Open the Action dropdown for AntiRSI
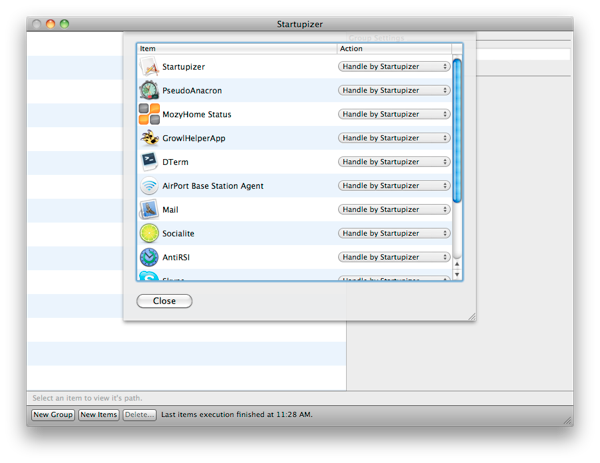 point(394,257)
